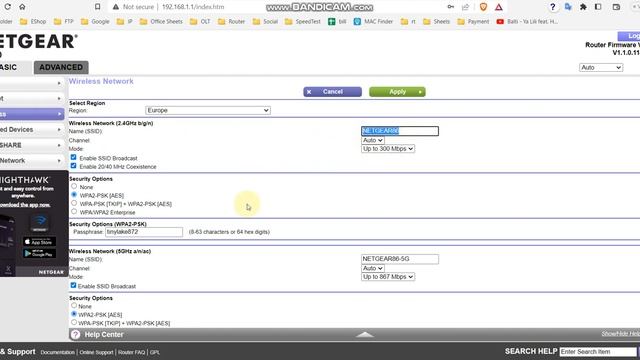Select WPA-PSK [TKIP] + WPA2-PSK [AES] for 2.4GHz
Screen dimensions: 640x360
pyautogui.click(x=74, y=203)
